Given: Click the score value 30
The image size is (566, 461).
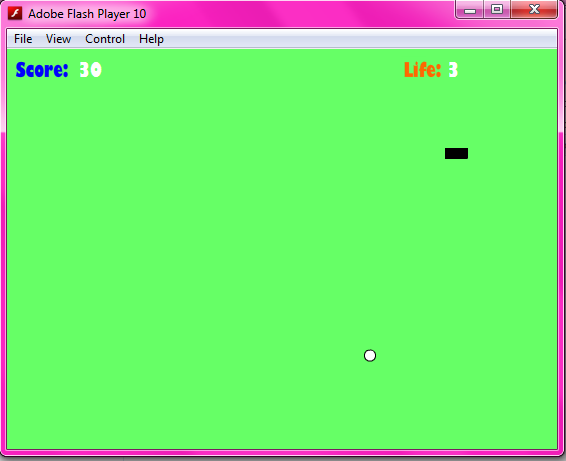Looking at the screenshot, I should pyautogui.click(x=91, y=70).
